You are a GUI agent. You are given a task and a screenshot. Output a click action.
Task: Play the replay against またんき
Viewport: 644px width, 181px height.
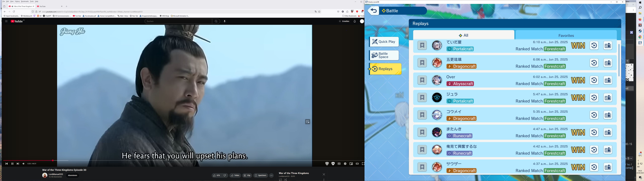(594, 132)
